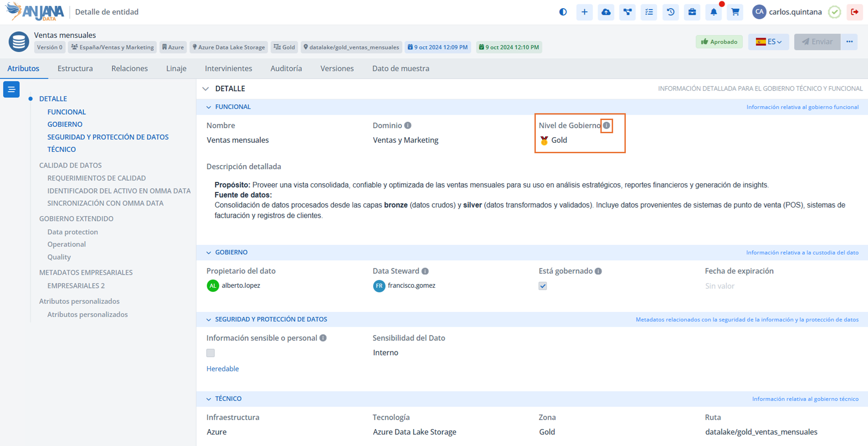Open the Auditoría tab
This screenshot has width=868, height=446.
(286, 69)
